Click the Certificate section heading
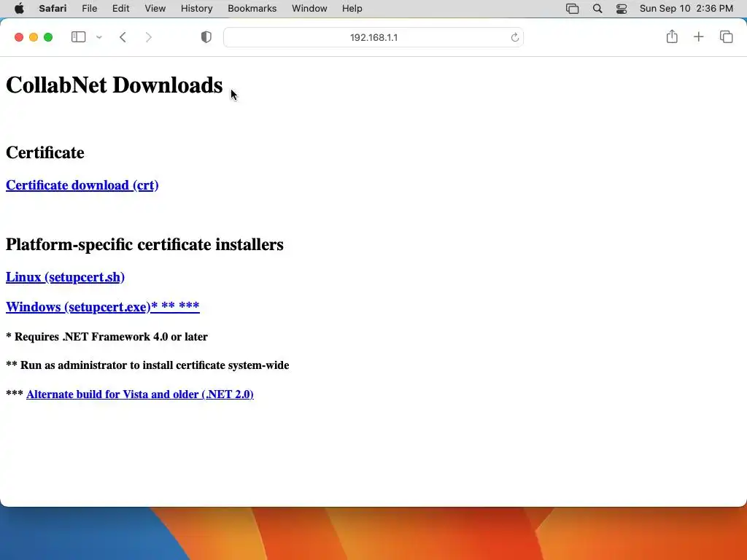The image size is (747, 560). click(x=44, y=152)
